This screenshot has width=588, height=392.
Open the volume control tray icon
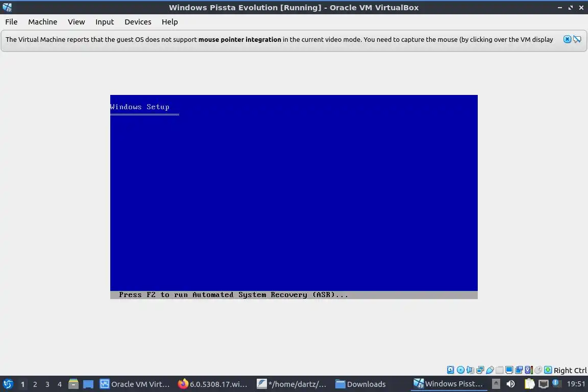(x=510, y=384)
